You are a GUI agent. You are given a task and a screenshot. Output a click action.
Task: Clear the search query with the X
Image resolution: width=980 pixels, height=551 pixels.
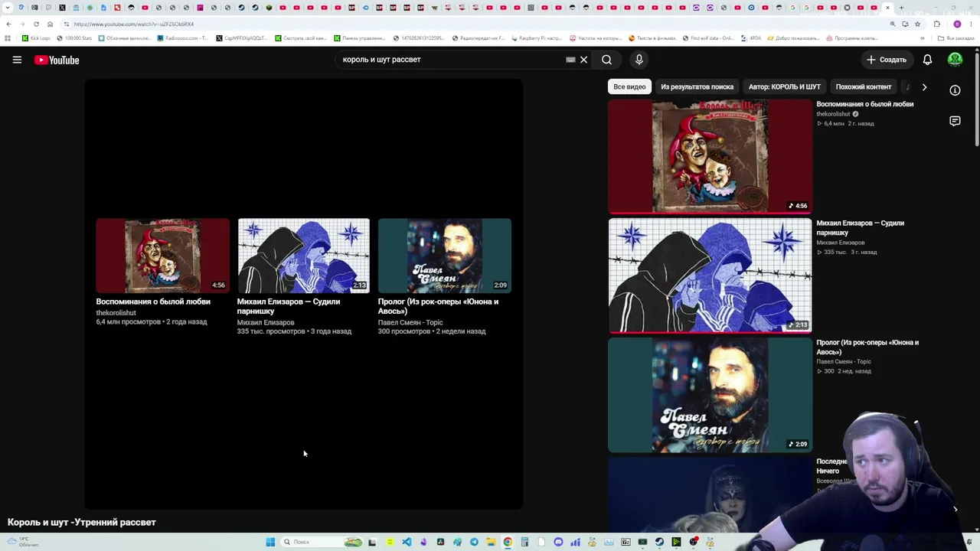tap(583, 60)
